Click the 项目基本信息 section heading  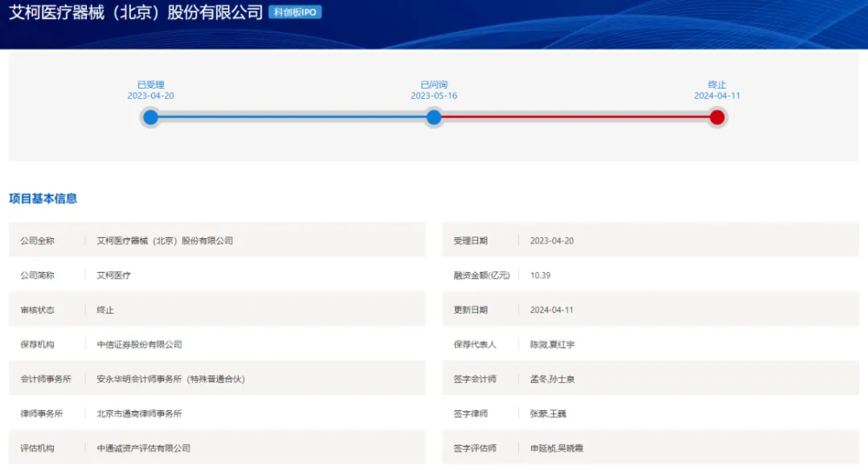[x=43, y=198]
